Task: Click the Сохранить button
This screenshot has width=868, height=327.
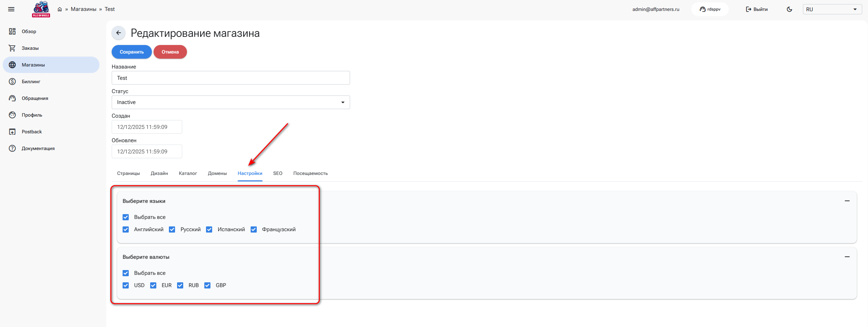Action: [131, 52]
